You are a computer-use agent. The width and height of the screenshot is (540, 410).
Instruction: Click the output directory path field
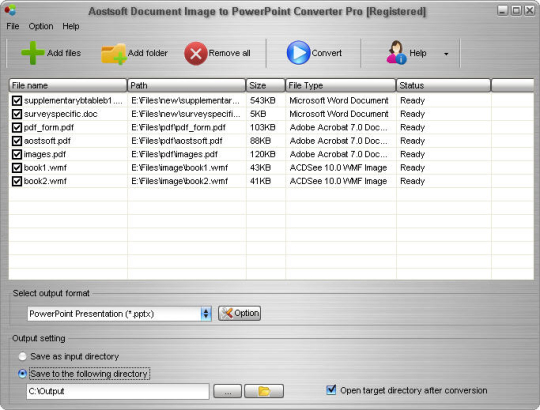[x=118, y=391]
